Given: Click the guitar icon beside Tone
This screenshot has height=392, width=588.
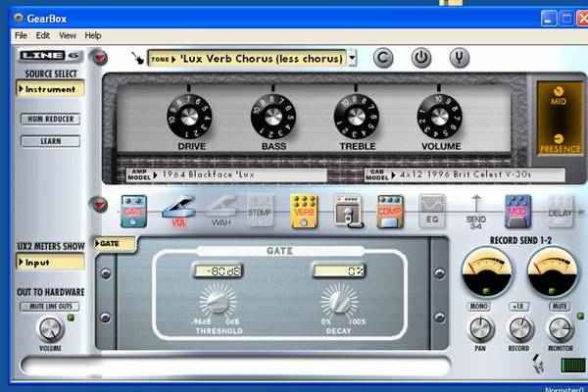Looking at the screenshot, I should click(x=137, y=58).
